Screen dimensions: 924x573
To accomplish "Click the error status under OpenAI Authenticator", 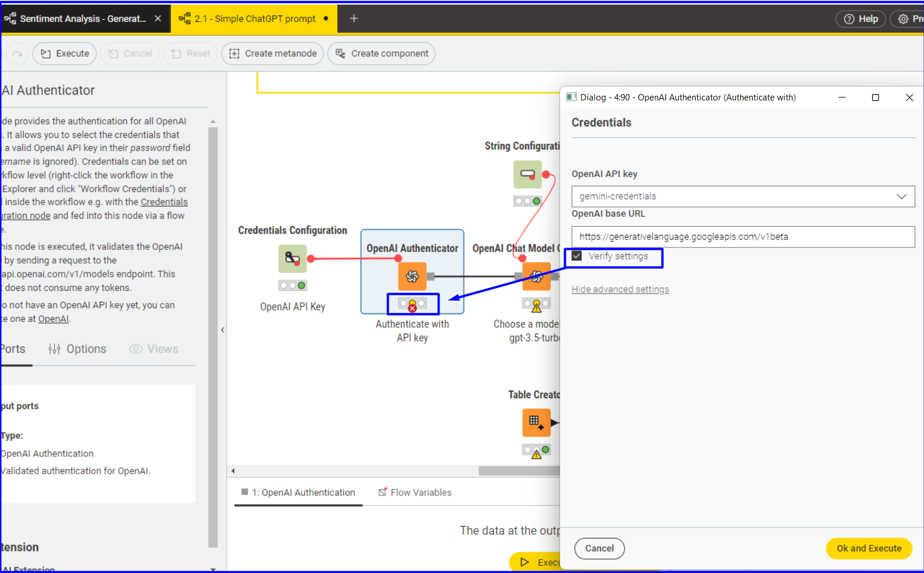I will tap(412, 304).
